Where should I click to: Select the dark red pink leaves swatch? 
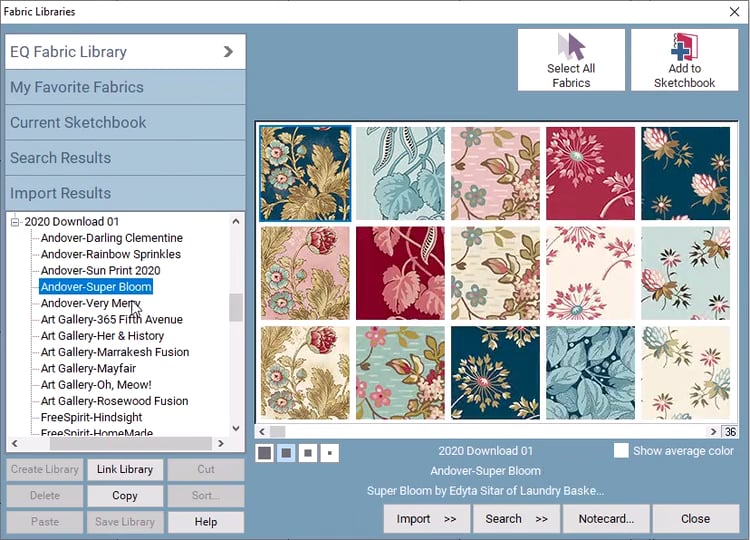coord(400,273)
